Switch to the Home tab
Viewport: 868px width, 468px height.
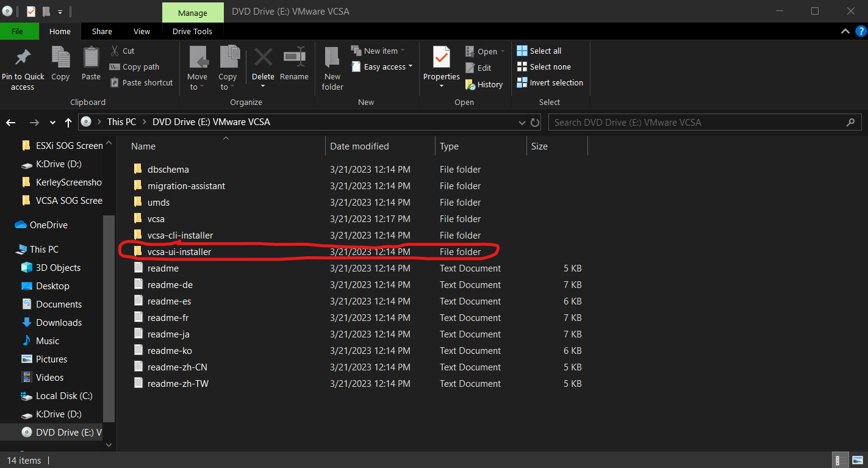click(60, 32)
